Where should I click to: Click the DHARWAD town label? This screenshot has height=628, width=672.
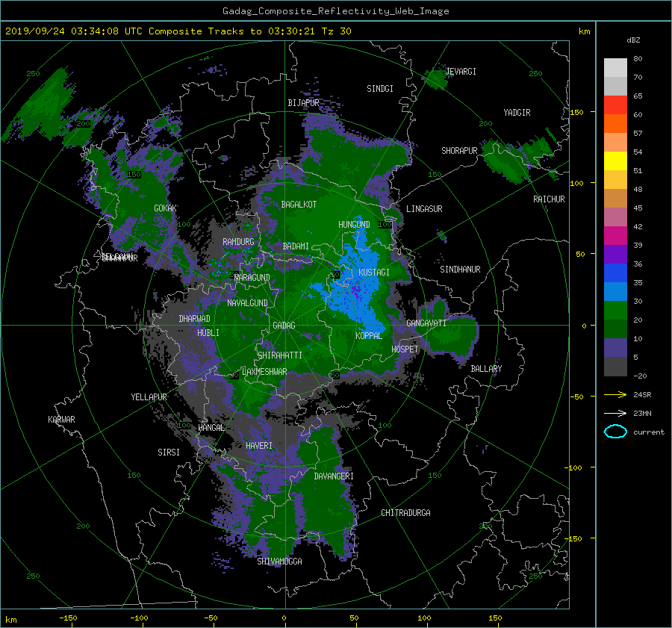(194, 319)
